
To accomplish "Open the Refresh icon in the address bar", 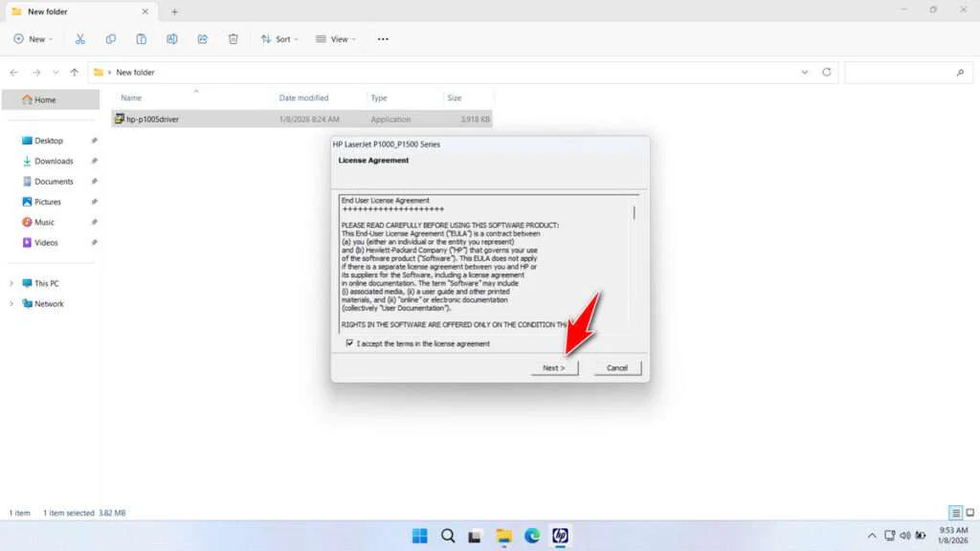I will [825, 72].
